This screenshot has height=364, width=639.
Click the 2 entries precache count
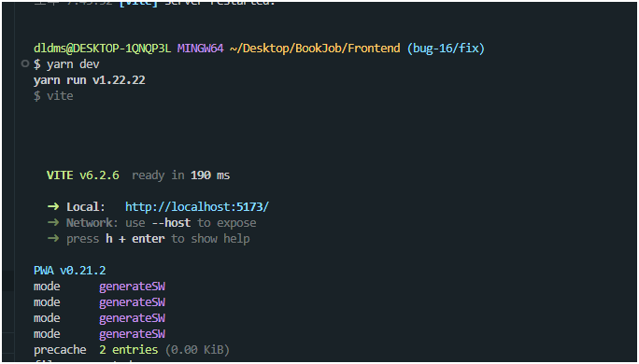point(128,350)
